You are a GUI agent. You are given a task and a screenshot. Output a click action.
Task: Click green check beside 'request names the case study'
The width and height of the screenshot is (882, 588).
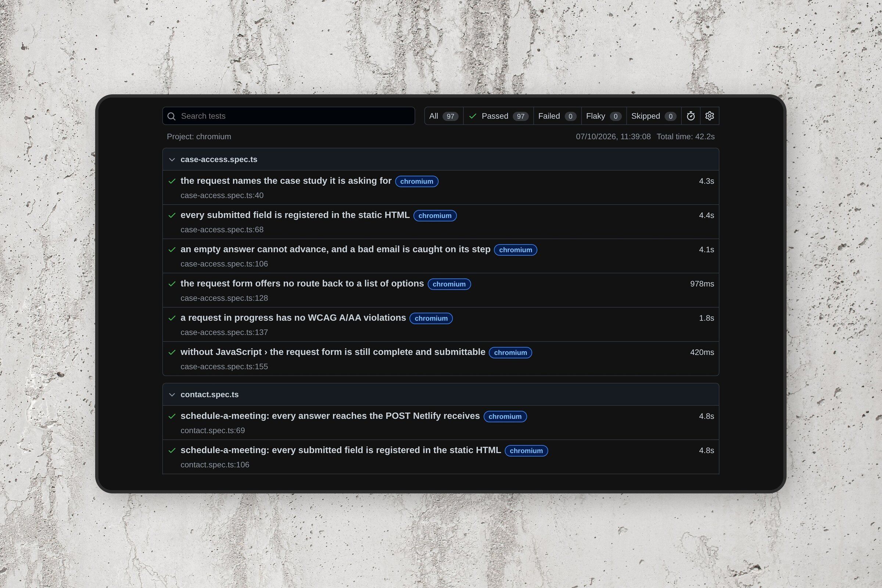coord(172,181)
